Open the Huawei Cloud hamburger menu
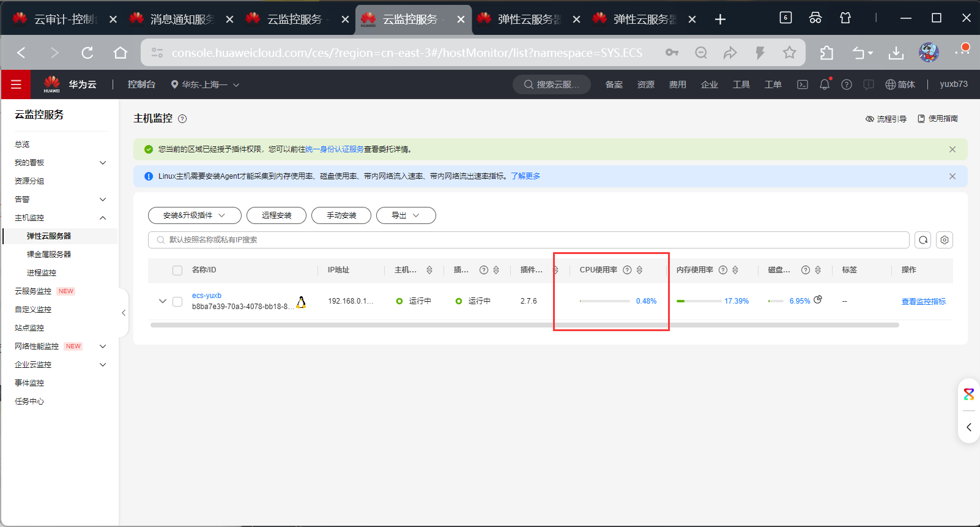The height and width of the screenshot is (527, 980). pyautogui.click(x=16, y=84)
